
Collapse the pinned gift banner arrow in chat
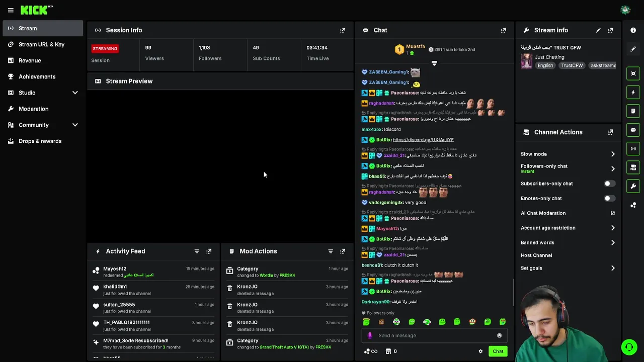tap(434, 63)
